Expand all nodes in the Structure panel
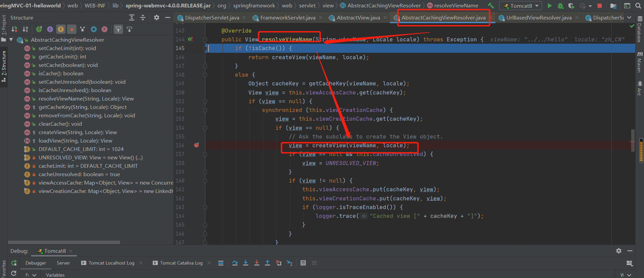This screenshot has width=644, height=278. tap(132, 17)
